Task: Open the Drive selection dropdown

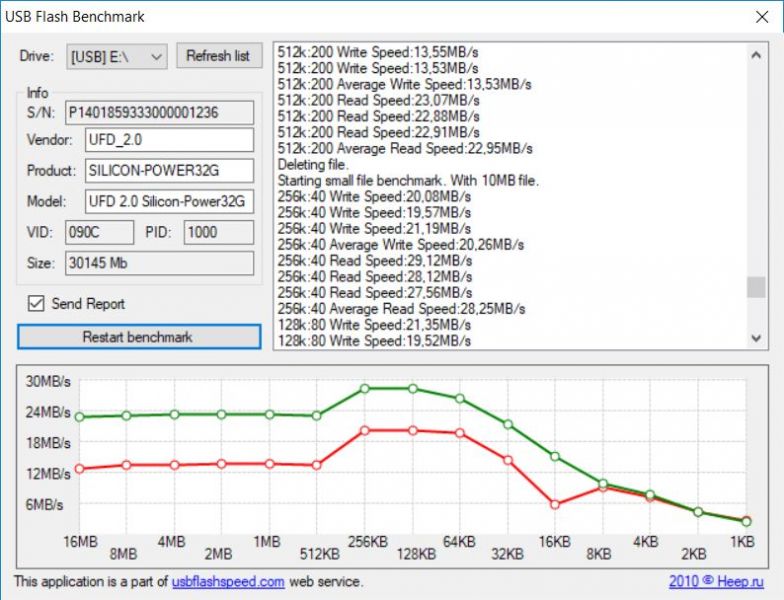Action: point(116,56)
